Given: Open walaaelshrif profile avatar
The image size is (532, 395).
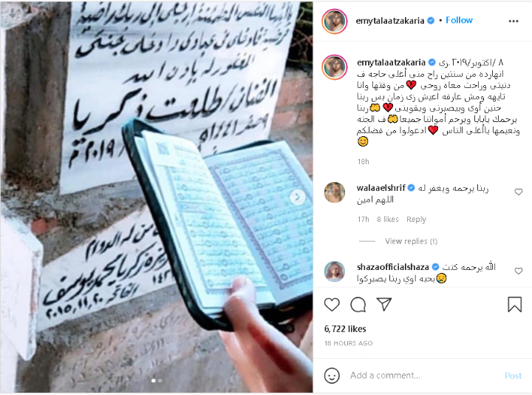Looking at the screenshot, I should coord(335,192).
